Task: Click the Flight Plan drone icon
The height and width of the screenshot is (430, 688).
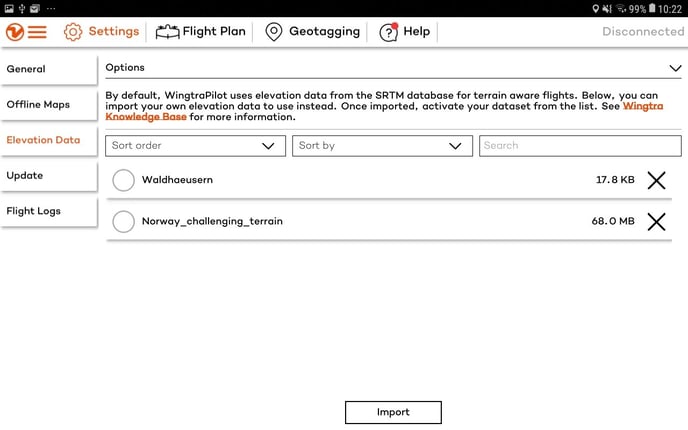Action: [167, 32]
